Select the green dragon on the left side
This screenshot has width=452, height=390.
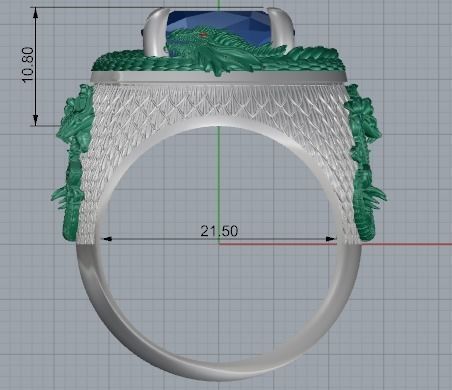(x=73, y=163)
